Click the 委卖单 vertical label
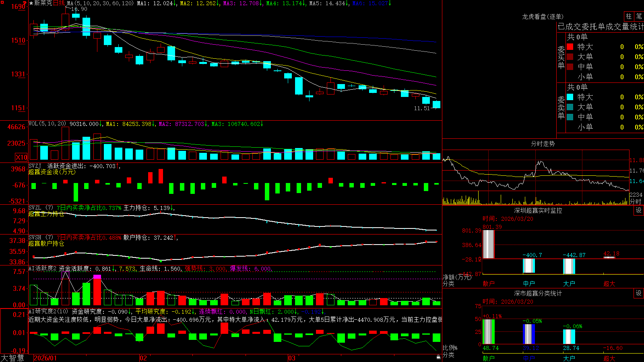Screen dimensions: 644x362 561,107
